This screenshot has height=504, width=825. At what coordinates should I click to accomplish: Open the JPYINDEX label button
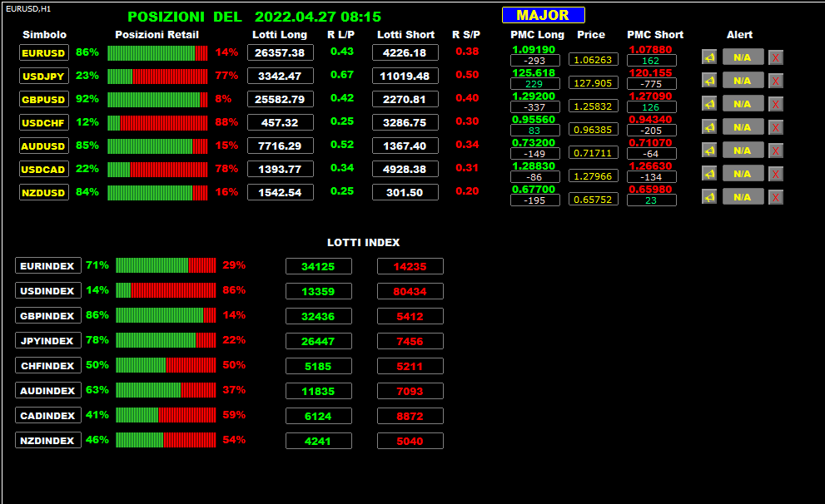pyautogui.click(x=48, y=340)
